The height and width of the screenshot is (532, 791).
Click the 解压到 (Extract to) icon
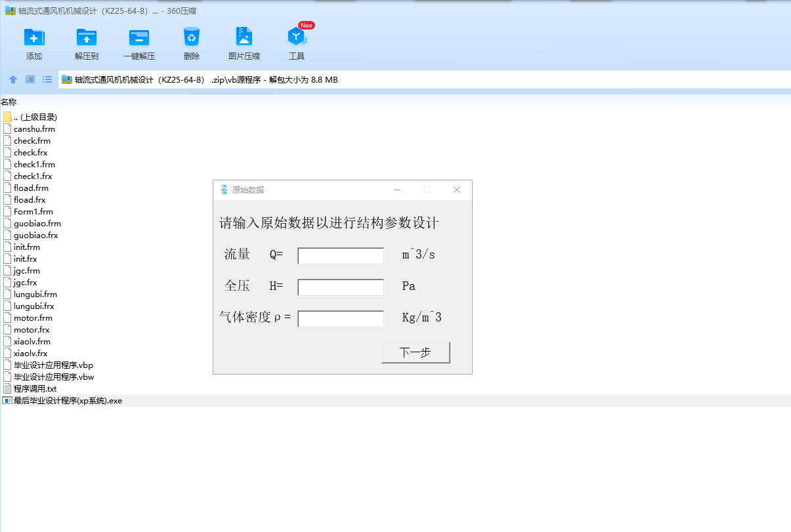87,37
